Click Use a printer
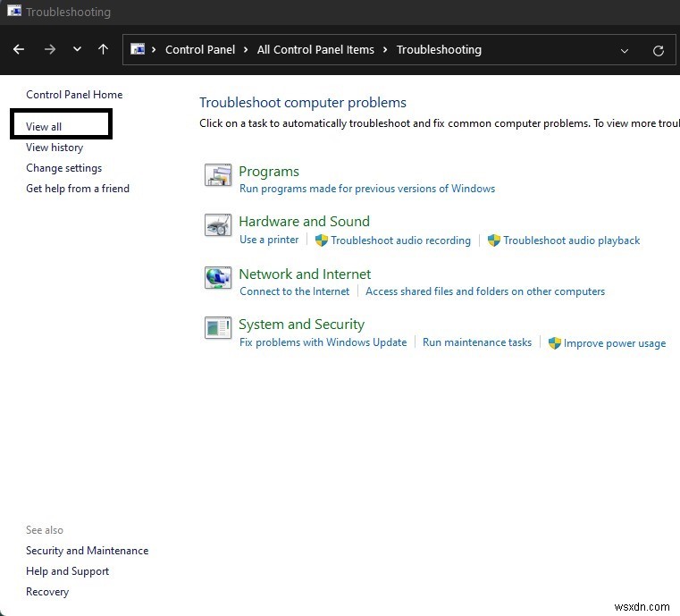 tap(269, 240)
